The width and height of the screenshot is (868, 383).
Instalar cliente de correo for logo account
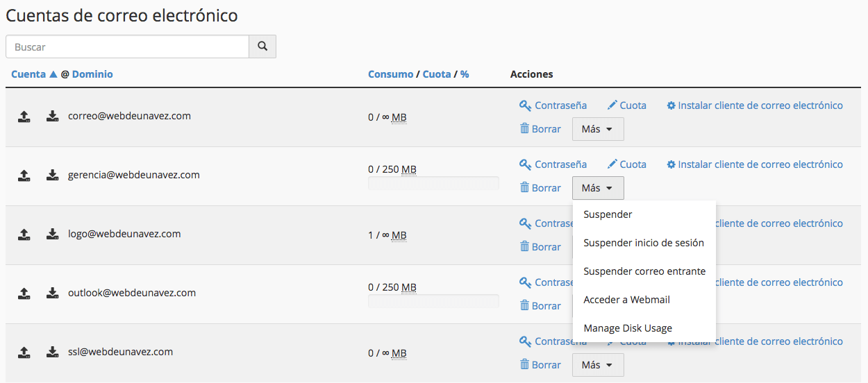tap(780, 223)
